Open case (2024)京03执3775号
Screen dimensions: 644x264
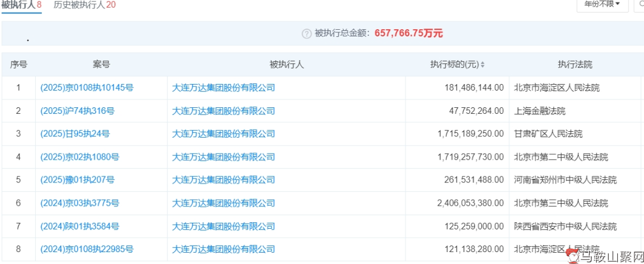[x=80, y=203]
